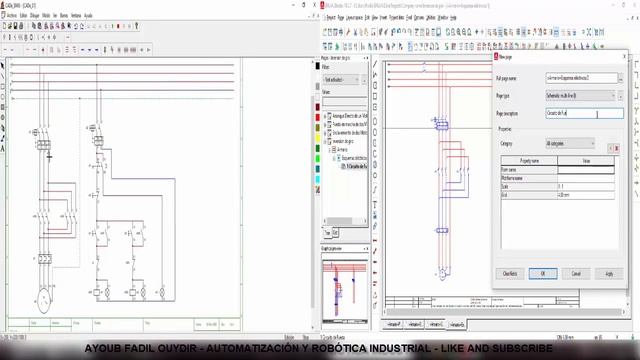Image resolution: width=640 pixels, height=360 pixels.
Task: Select the line tool in EPLAN drawing toolbar
Action: (375, 64)
